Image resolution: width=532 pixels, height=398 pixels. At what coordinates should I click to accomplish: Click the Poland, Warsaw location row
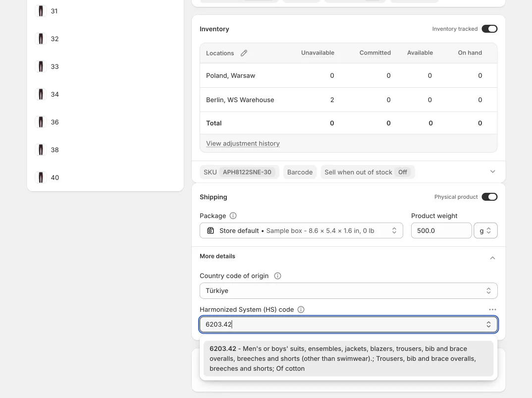click(x=348, y=75)
